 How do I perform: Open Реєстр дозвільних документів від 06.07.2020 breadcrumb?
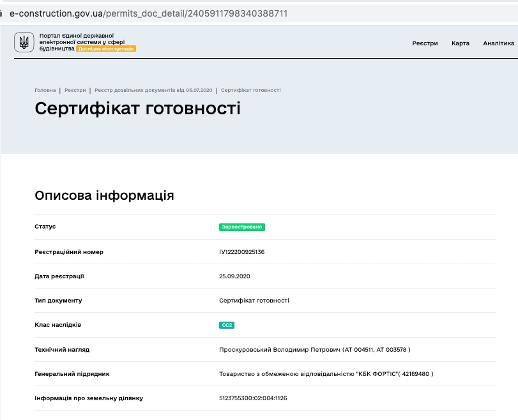(153, 90)
